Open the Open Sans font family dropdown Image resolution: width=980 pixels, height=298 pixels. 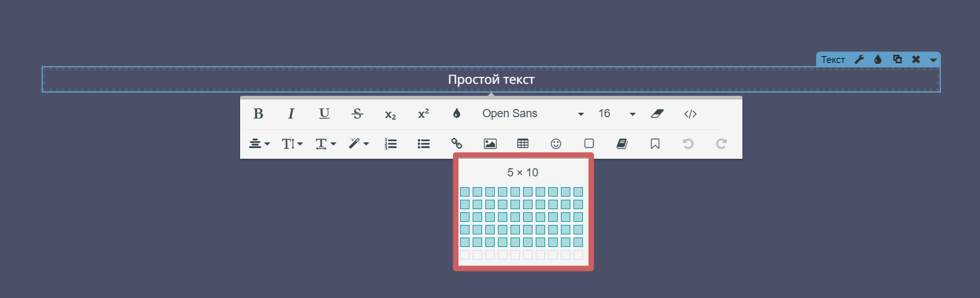click(533, 114)
